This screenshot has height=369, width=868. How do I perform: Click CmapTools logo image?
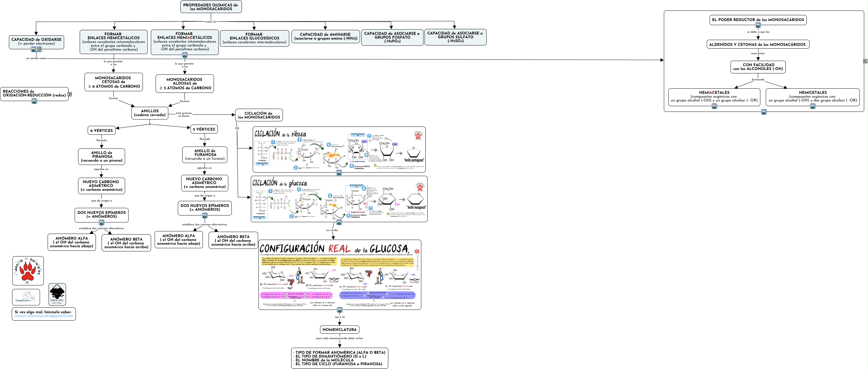pos(26,297)
